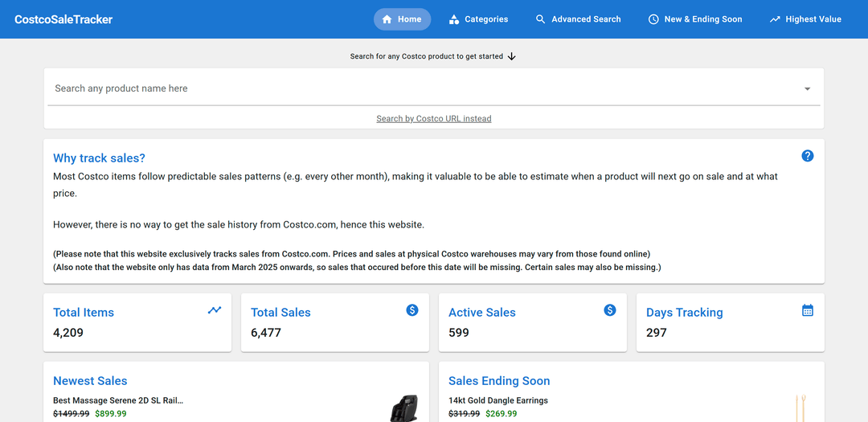
Task: Click the dollar icon on Active Sales card
Action: 610,310
